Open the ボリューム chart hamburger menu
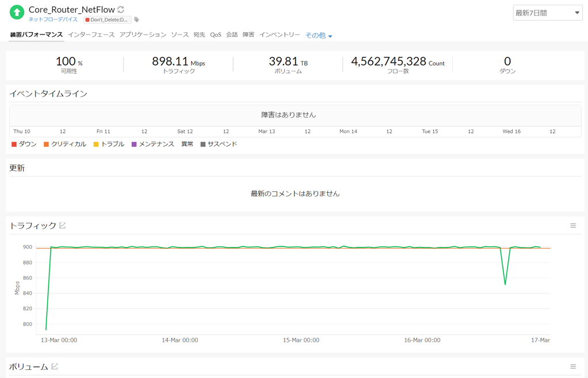This screenshot has height=378, width=588. tap(572, 366)
